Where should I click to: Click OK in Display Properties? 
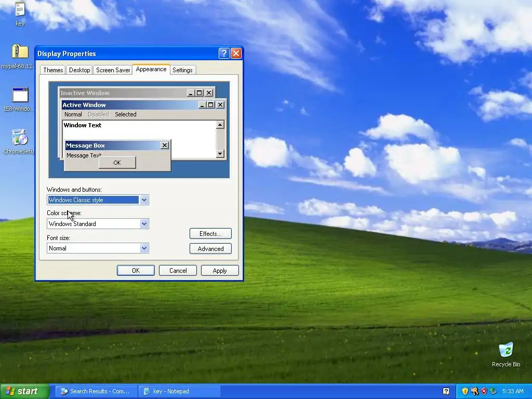click(x=136, y=270)
